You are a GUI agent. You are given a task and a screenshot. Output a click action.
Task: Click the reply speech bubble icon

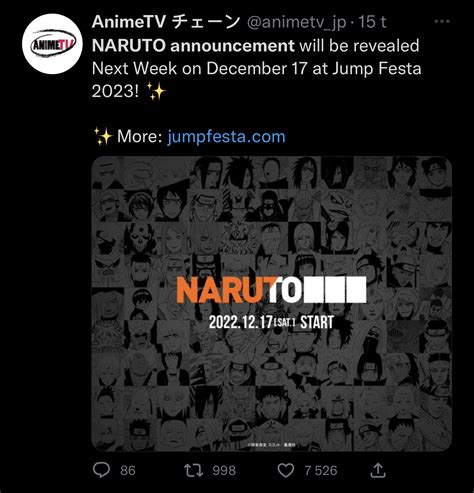tap(101, 470)
